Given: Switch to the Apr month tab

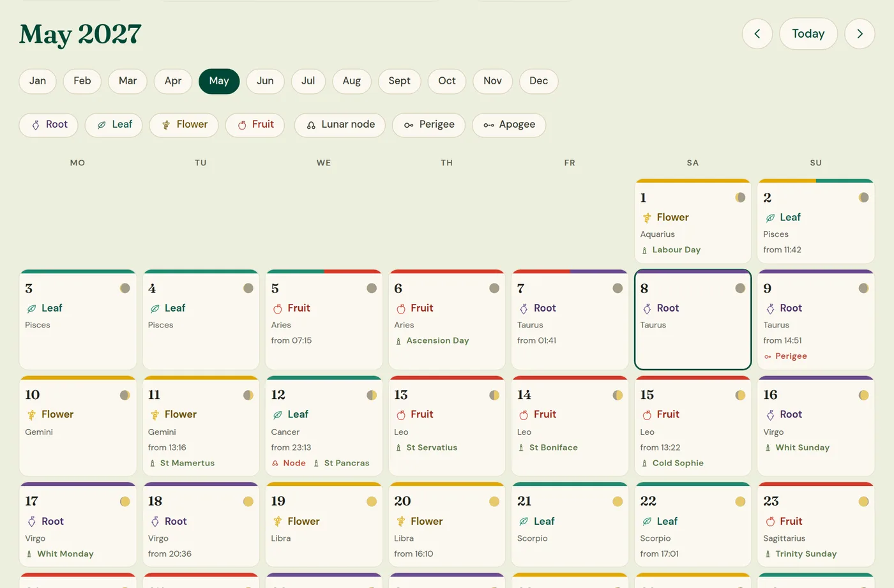Looking at the screenshot, I should pos(173,81).
